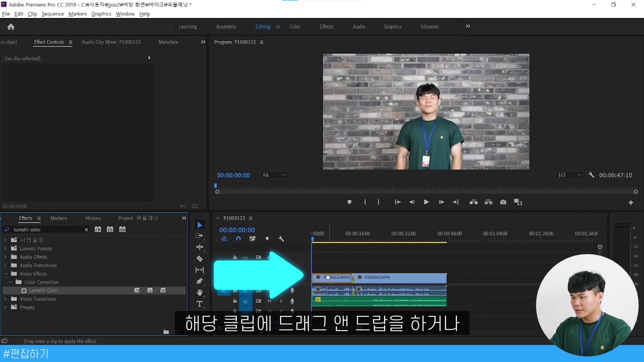Screen dimensions: 644x362
Task: Step back one frame
Action: [412, 202]
